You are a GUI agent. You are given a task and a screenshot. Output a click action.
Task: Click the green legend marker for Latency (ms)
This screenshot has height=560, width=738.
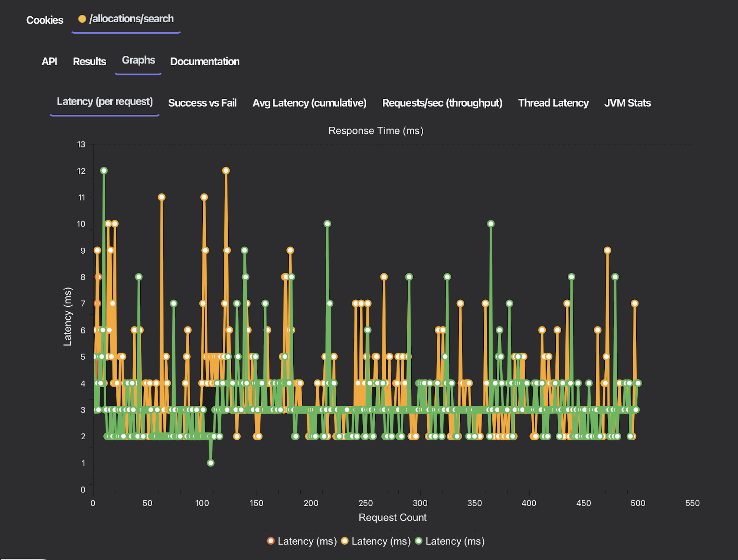coord(419,541)
